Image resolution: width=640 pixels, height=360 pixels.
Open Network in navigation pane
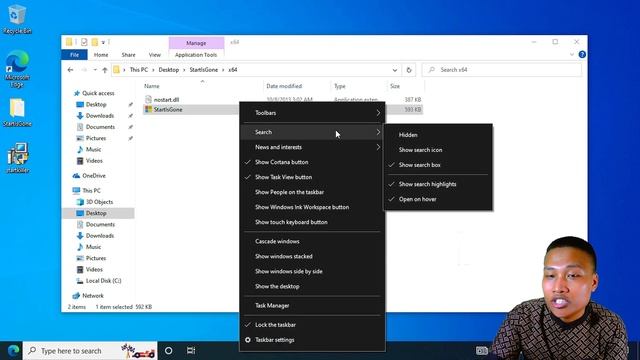(x=93, y=296)
